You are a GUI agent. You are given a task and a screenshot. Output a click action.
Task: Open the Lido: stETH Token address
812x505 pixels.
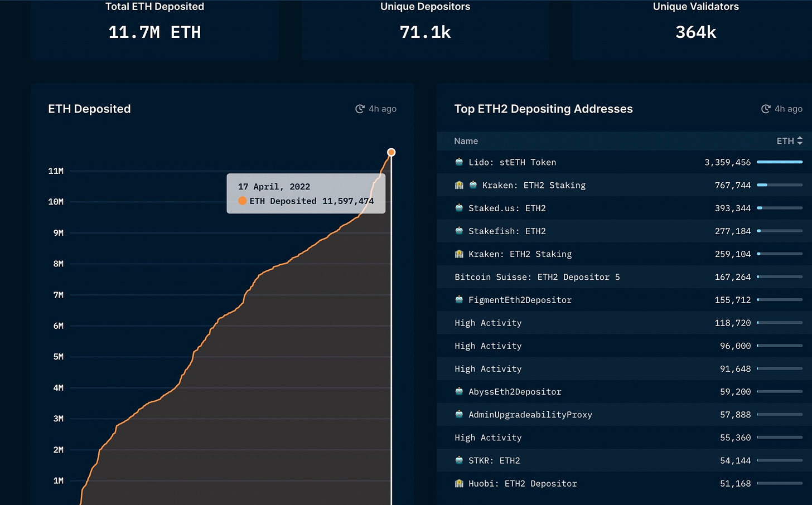[512, 162]
